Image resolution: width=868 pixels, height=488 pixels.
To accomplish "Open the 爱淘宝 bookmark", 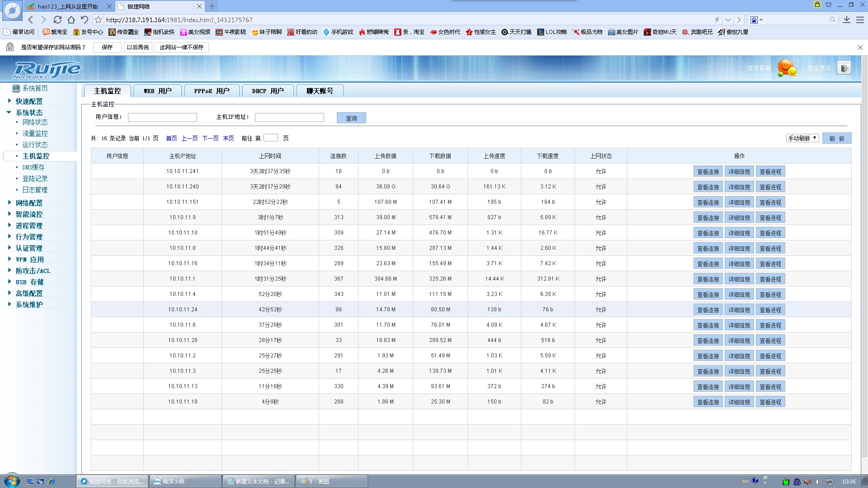I will 55,32.
